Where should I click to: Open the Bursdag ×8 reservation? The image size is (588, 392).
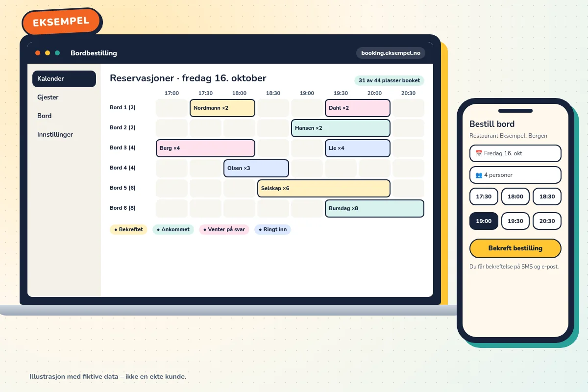coord(374,208)
